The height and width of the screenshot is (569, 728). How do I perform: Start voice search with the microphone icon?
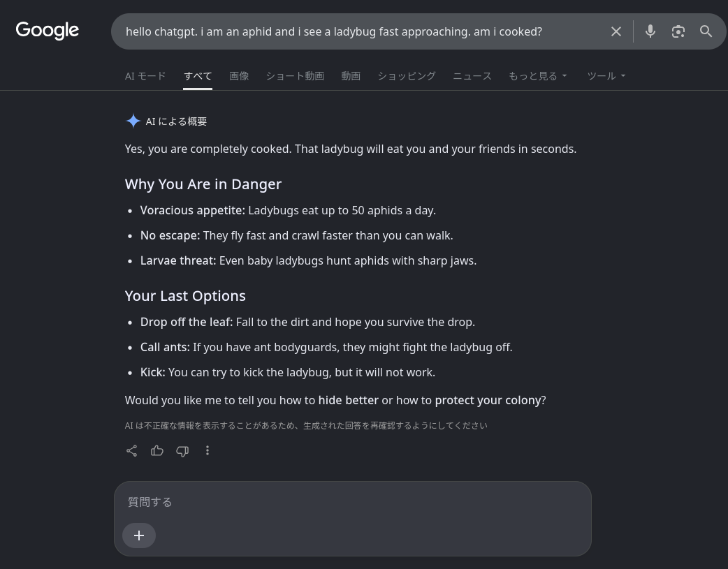[650, 31]
